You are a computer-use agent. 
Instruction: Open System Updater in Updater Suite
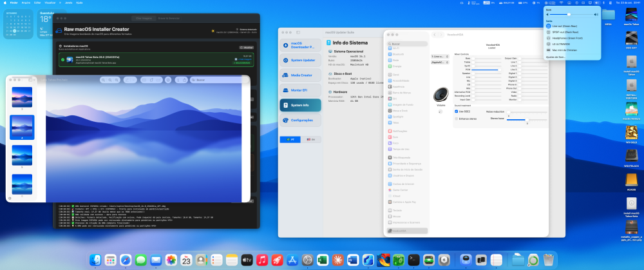[x=301, y=60]
